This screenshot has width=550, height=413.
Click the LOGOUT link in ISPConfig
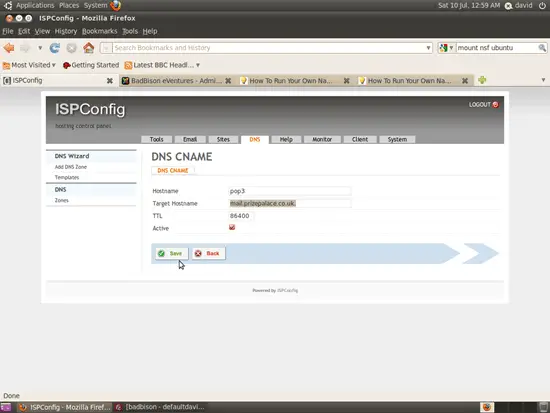point(480,105)
